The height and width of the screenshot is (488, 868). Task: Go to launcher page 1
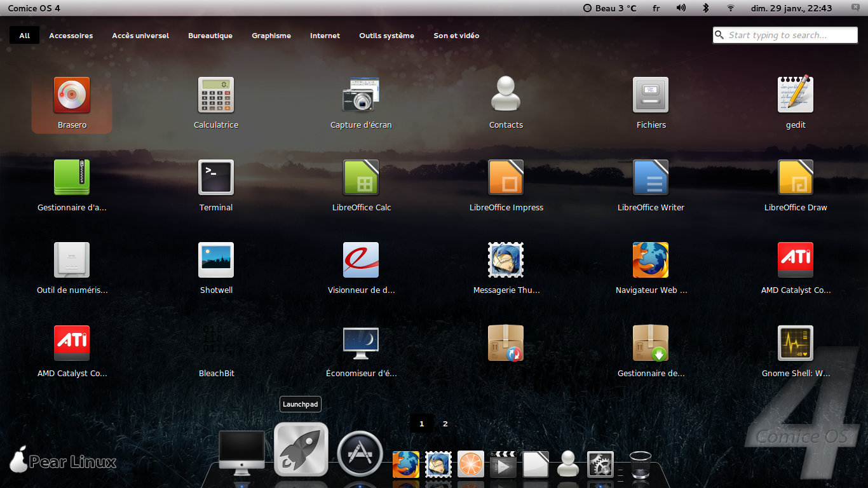tap(421, 423)
